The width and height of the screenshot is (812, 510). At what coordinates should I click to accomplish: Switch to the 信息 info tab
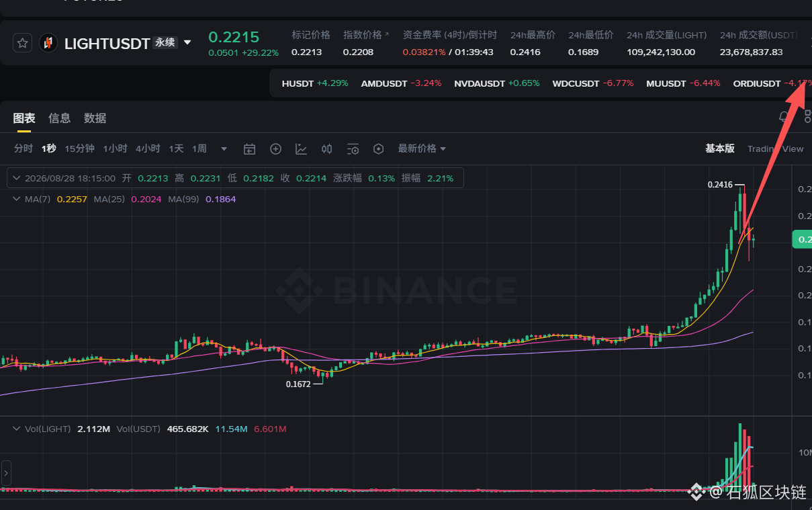coord(59,118)
